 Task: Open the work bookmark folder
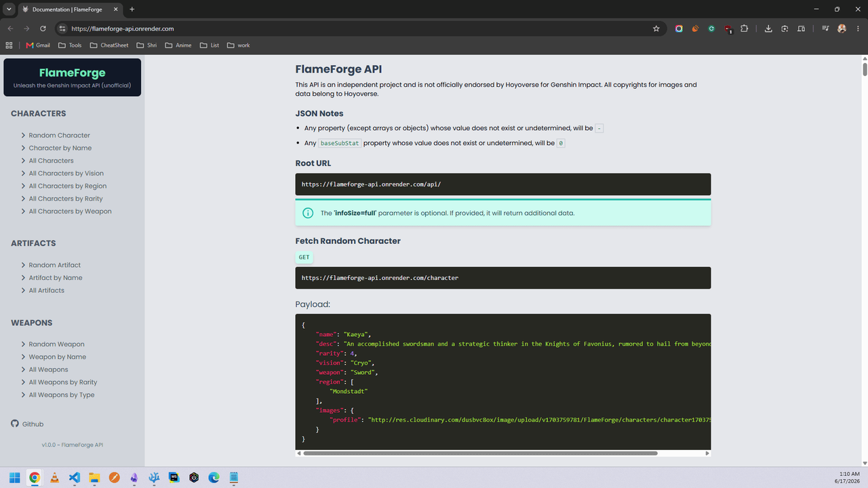[x=239, y=45]
